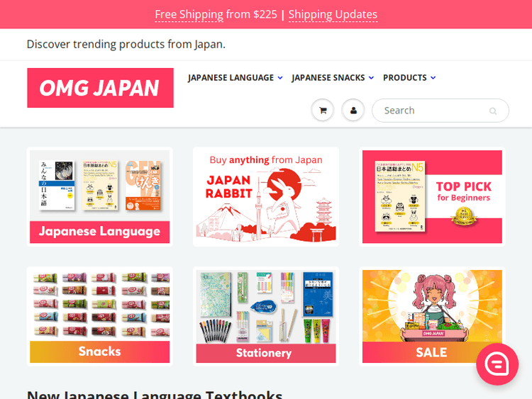The width and height of the screenshot is (532, 399).
Task: Follow the Shipping Updates link
Action: [333, 14]
